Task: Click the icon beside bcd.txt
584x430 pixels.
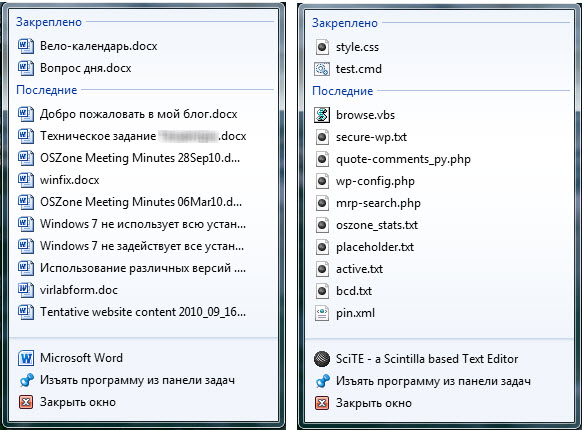Action: 322,291
